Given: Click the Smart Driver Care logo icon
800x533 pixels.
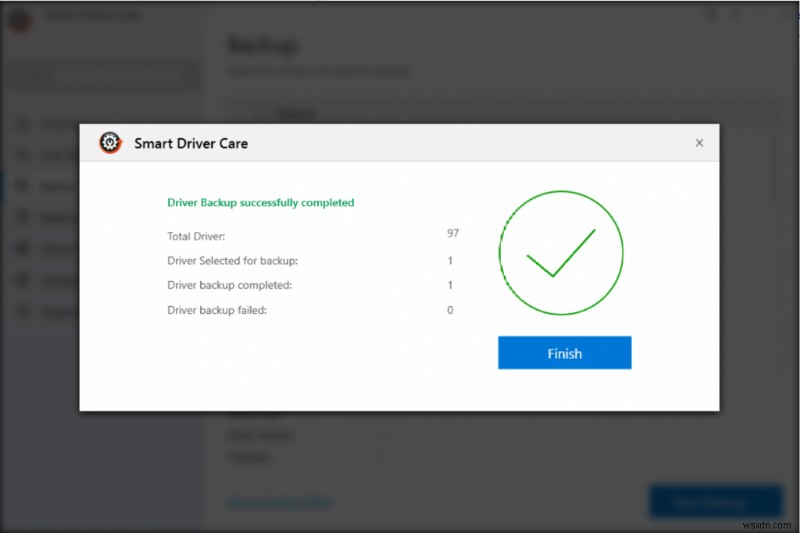Looking at the screenshot, I should pyautogui.click(x=110, y=143).
